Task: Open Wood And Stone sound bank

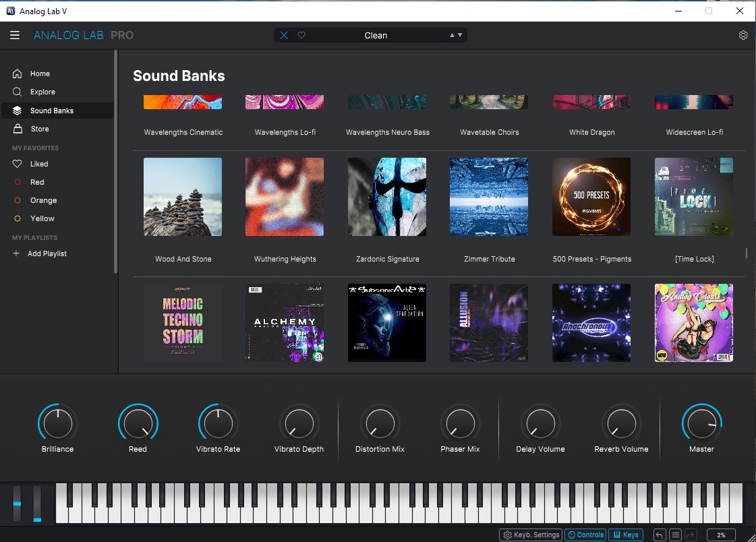Action: point(183,197)
